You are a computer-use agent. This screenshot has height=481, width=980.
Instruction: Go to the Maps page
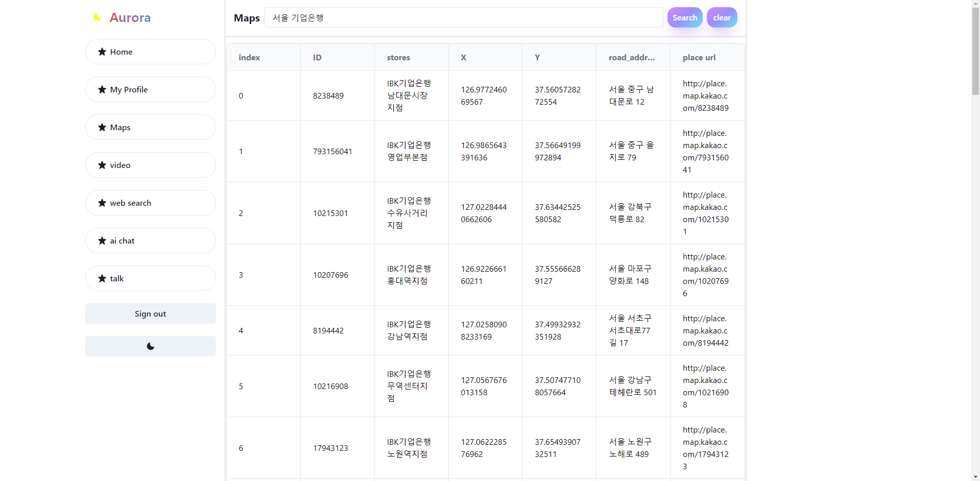point(151,127)
